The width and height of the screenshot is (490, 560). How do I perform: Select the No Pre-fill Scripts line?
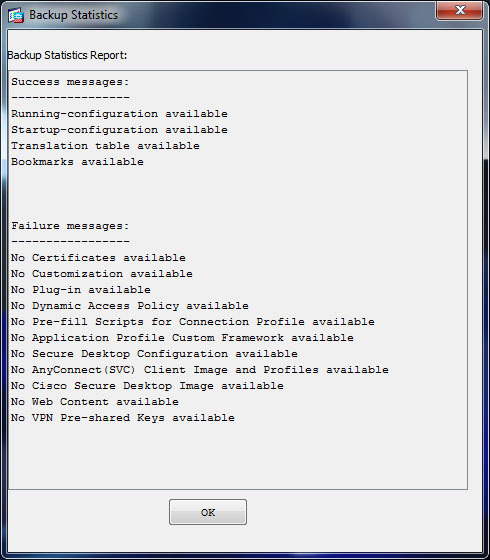[x=193, y=322]
